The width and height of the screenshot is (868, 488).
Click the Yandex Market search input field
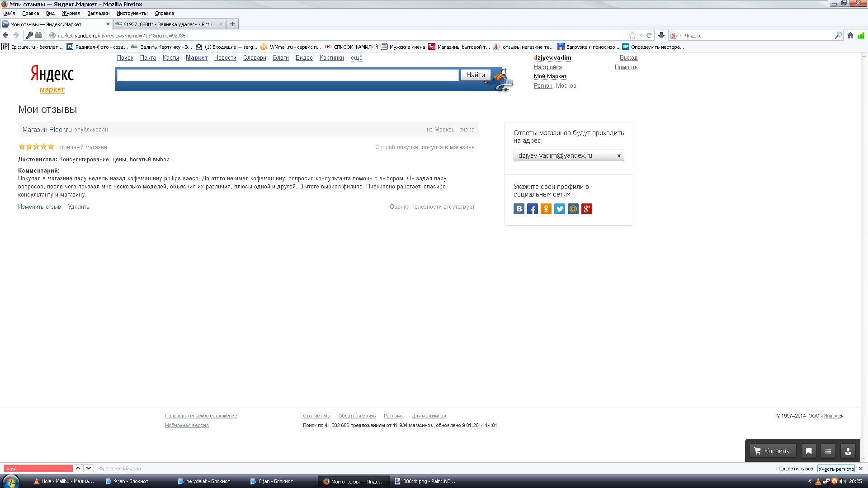288,75
